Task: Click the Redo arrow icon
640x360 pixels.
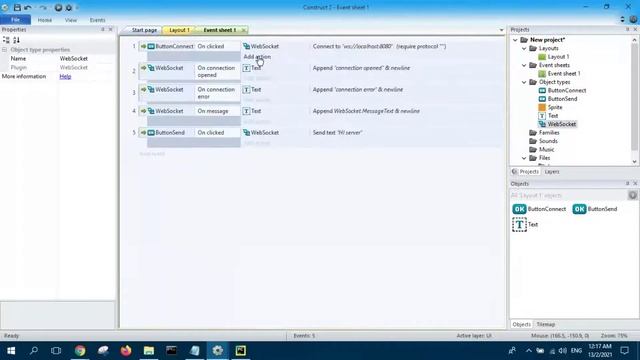Action: (43, 7)
